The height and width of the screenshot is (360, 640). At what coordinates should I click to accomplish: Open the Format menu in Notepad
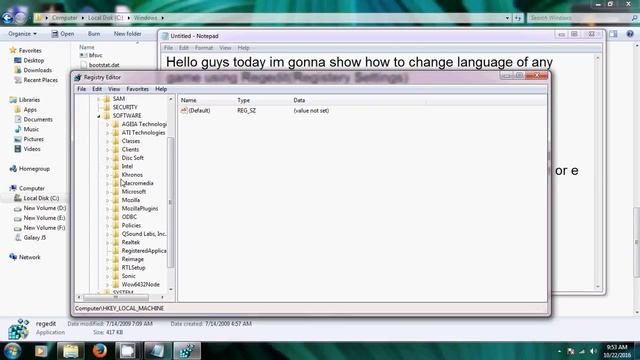(x=204, y=48)
